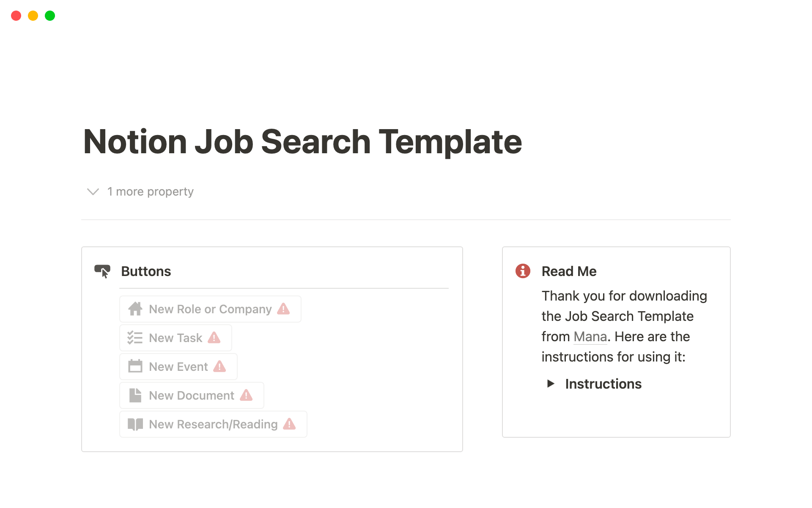Click the calendar icon beside New Event
Viewport: 812px width, 508px height.
coord(135,366)
